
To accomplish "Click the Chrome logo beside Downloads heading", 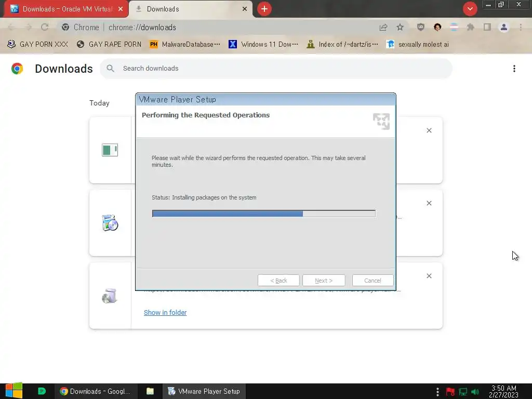I will (17, 69).
